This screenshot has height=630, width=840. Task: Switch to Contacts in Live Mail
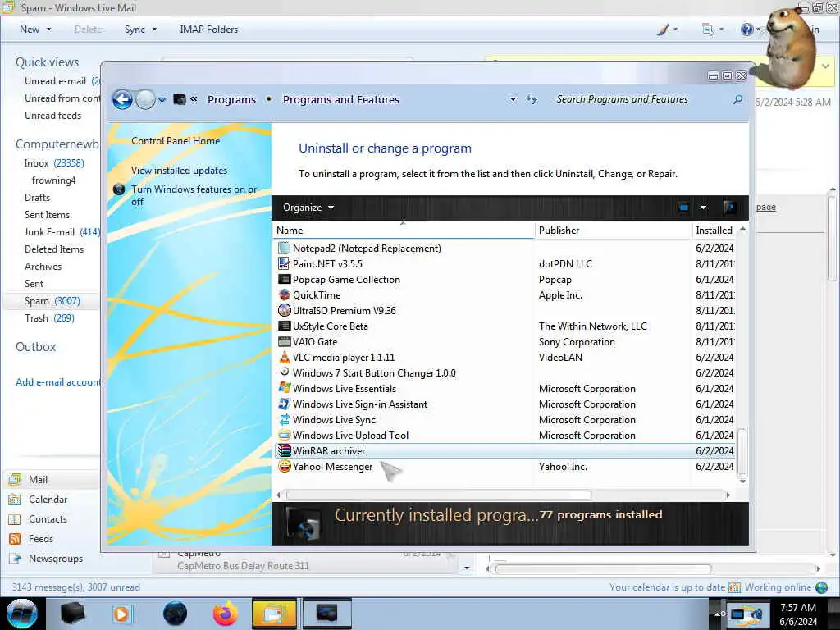click(x=48, y=519)
